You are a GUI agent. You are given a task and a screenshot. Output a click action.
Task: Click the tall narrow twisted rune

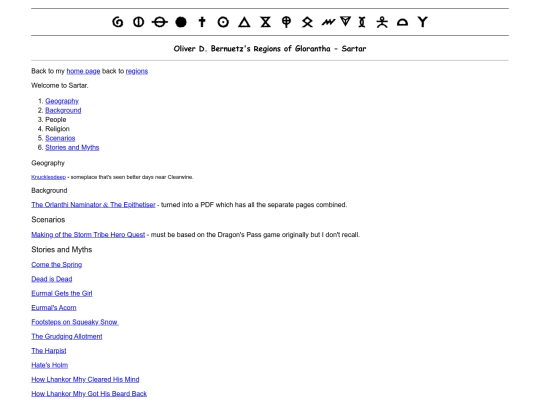coord(362,22)
